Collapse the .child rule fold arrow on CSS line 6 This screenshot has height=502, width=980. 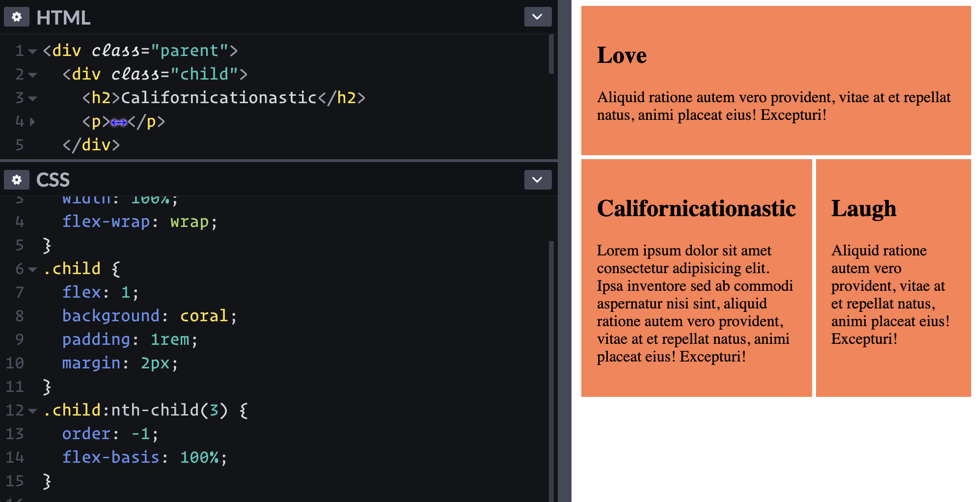click(x=33, y=269)
